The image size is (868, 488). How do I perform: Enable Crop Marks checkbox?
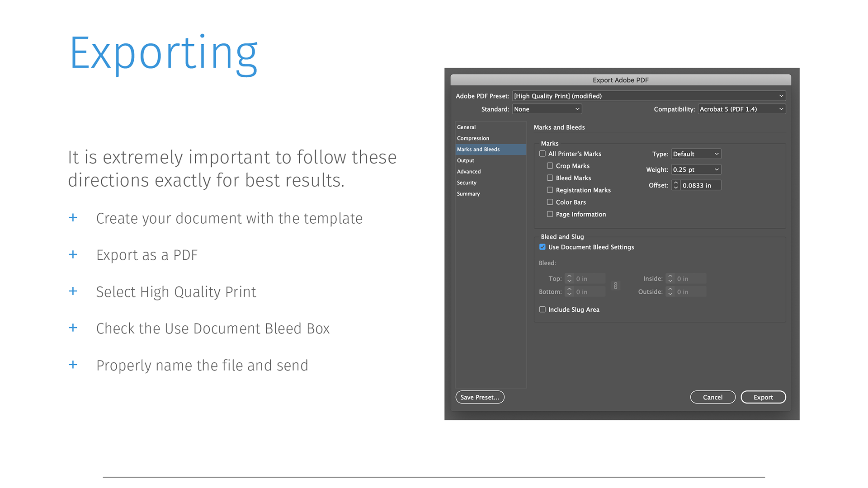[550, 166]
